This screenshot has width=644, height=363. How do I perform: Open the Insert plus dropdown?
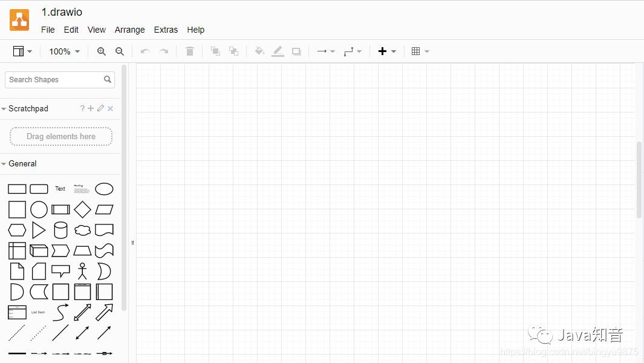(386, 51)
